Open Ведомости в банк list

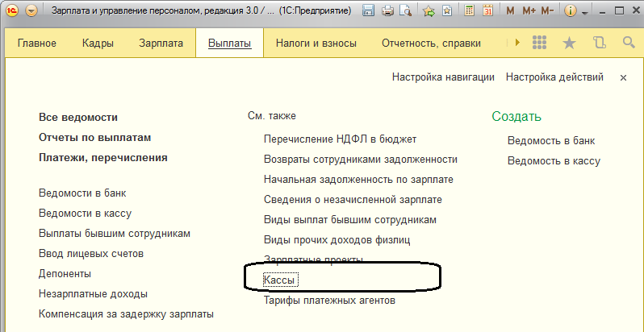click(x=82, y=193)
